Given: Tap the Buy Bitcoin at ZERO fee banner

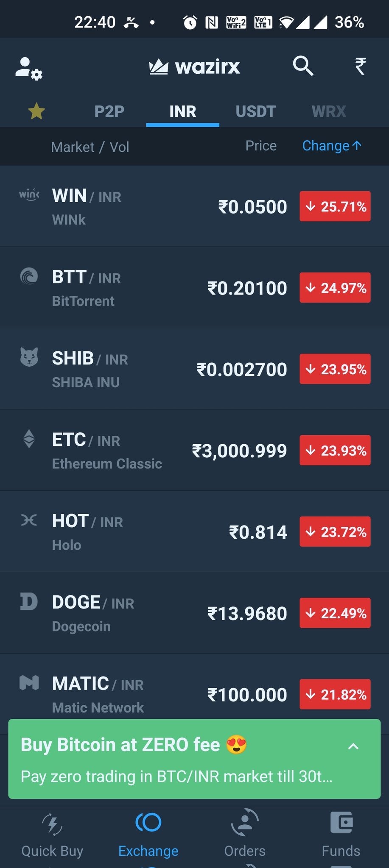Looking at the screenshot, I should tap(194, 759).
